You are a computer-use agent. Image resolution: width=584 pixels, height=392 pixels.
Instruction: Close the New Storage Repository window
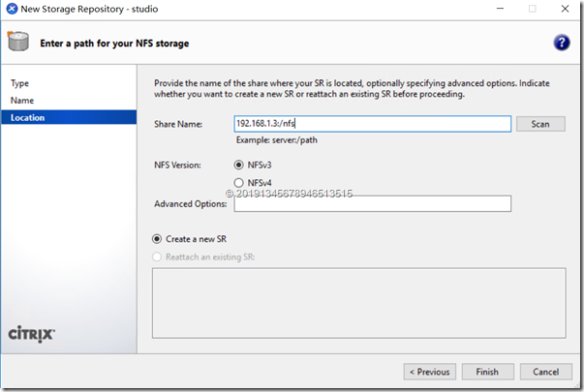click(x=567, y=8)
